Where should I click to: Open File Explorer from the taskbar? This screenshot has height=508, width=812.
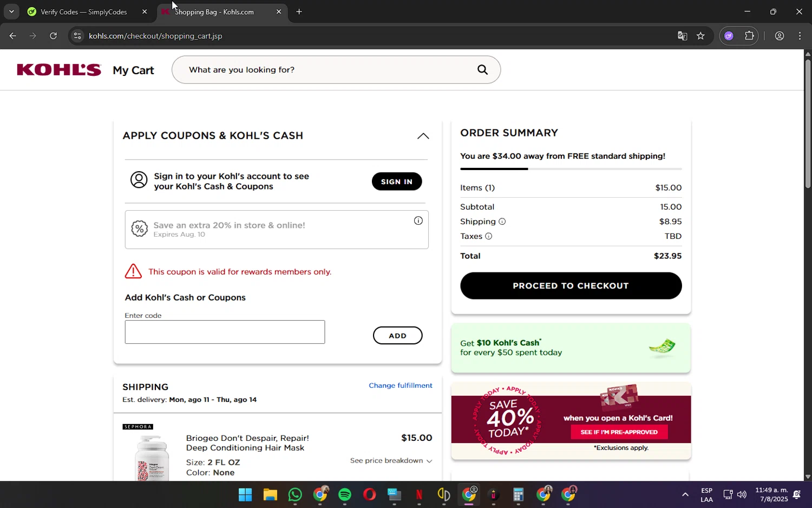point(270,494)
